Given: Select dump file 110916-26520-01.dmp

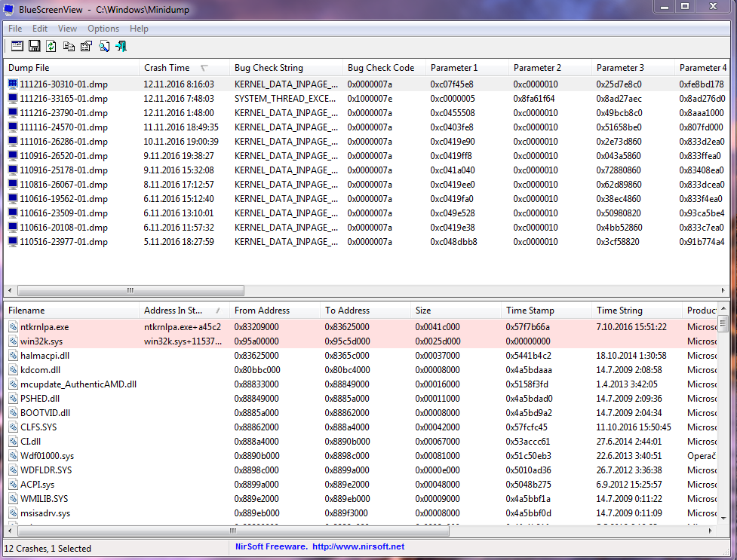Looking at the screenshot, I should coord(63,156).
